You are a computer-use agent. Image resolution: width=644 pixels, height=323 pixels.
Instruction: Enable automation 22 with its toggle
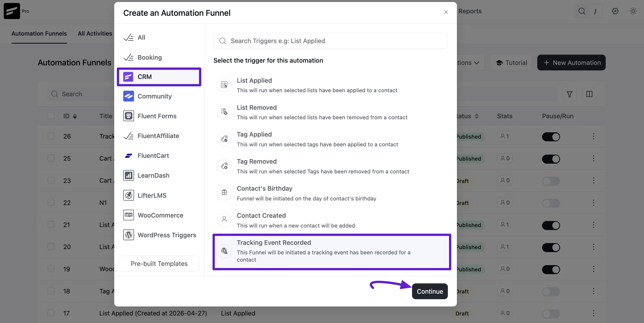[x=551, y=203]
